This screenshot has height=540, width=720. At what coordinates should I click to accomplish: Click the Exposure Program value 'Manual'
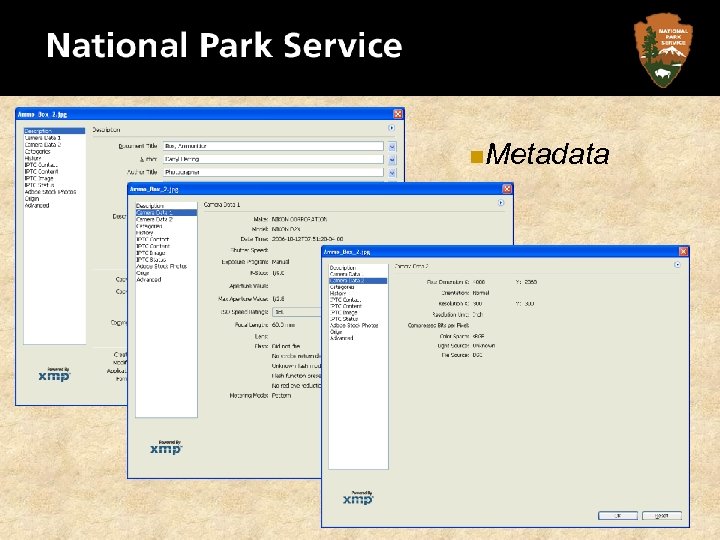pyautogui.click(x=281, y=262)
